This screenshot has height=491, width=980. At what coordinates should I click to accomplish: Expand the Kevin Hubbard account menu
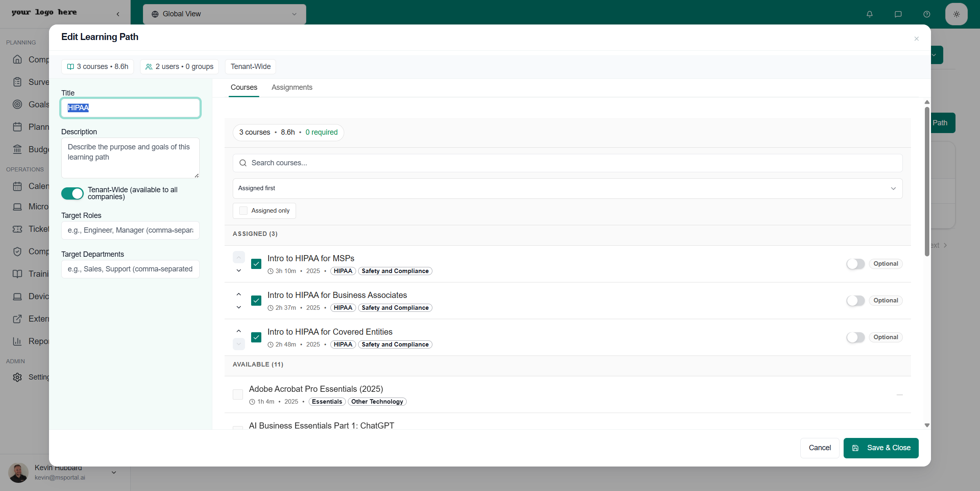point(114,472)
